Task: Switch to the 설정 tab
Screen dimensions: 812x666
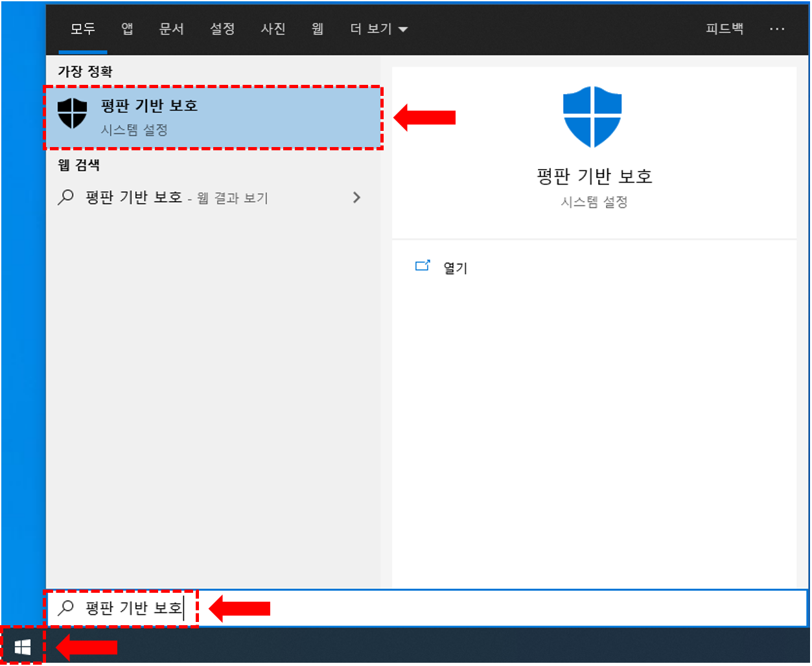Action: [222, 29]
